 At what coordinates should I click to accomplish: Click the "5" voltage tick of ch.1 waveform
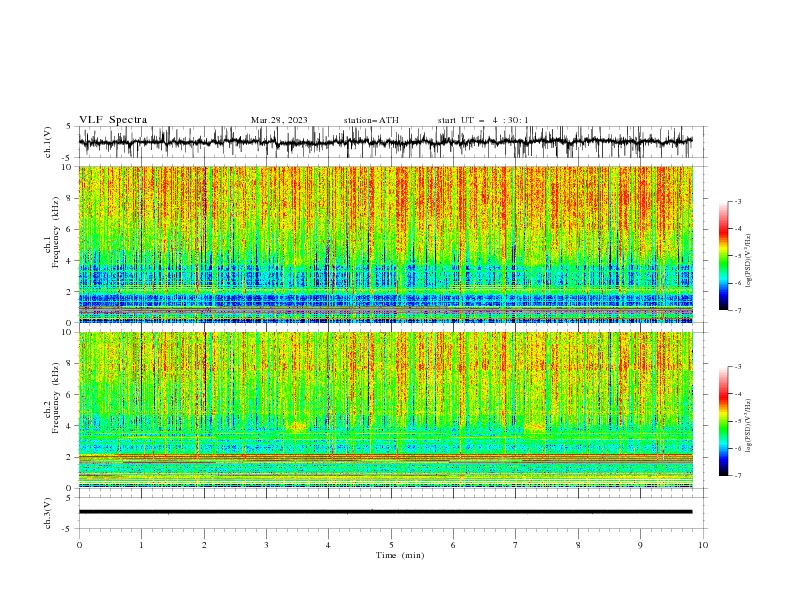[68, 127]
